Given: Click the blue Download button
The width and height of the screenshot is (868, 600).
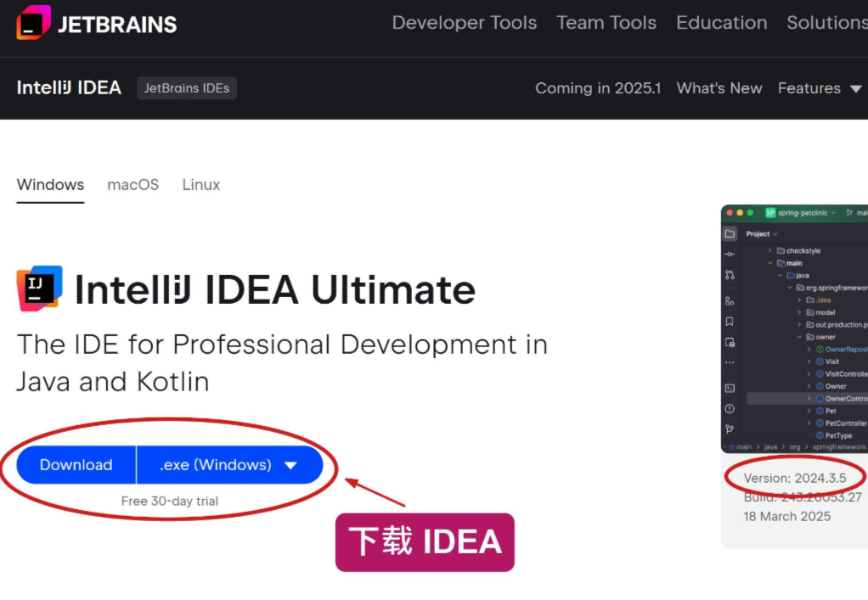Looking at the screenshot, I should [x=76, y=465].
